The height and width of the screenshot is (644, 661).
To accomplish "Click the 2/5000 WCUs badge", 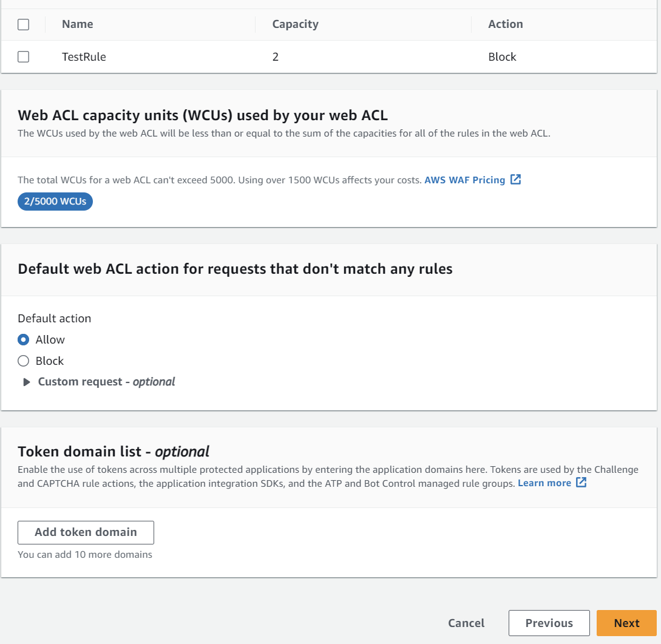I will click(55, 202).
